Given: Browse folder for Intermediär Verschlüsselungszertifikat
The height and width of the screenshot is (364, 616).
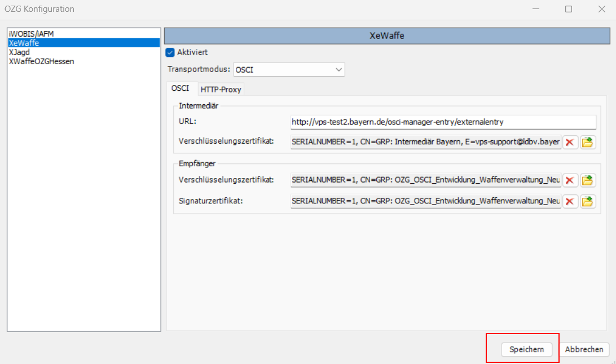Looking at the screenshot, I should [x=588, y=143].
